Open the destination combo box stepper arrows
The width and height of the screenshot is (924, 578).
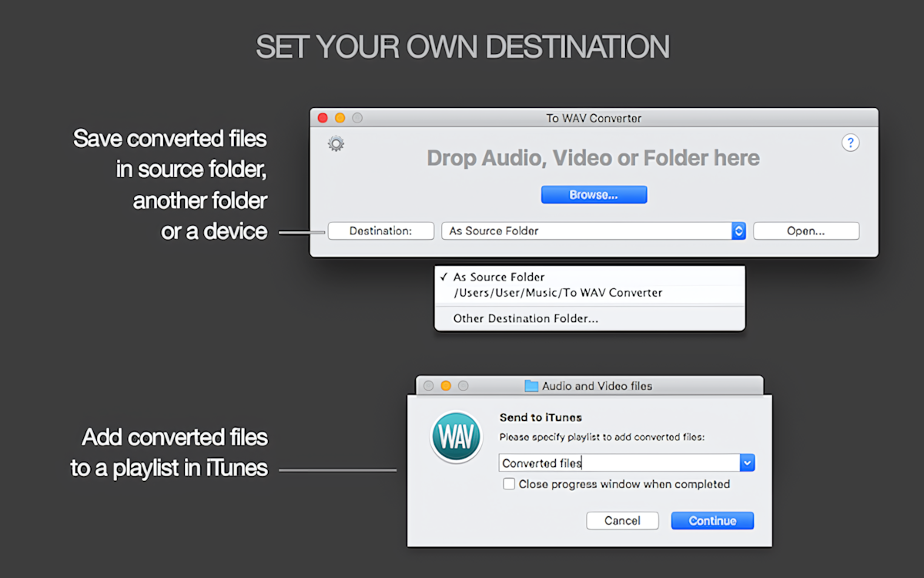point(738,230)
